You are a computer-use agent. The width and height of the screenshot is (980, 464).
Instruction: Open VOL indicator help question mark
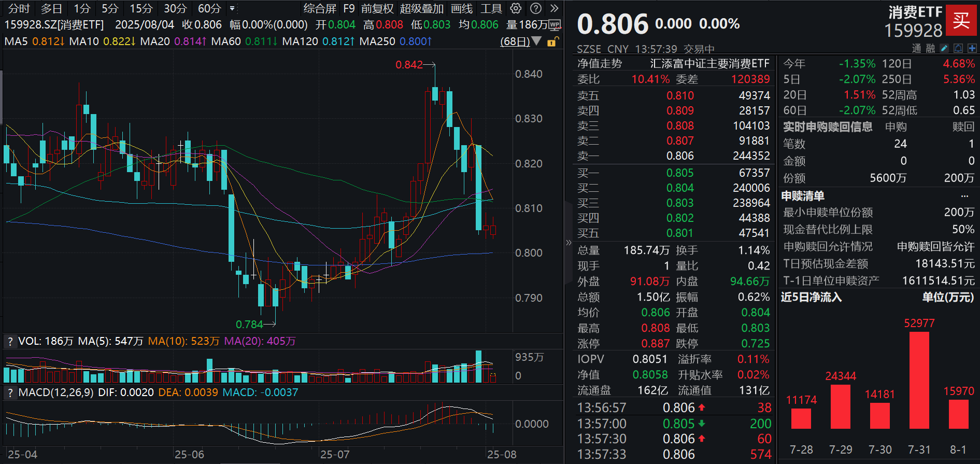(10, 341)
